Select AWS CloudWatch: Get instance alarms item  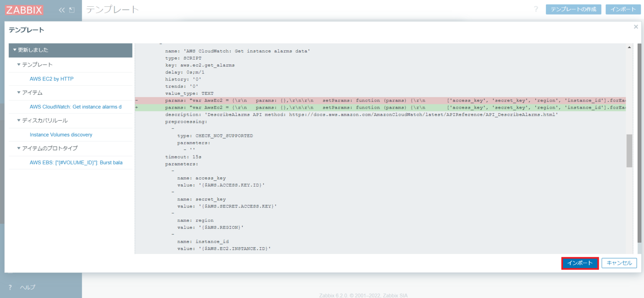point(76,106)
